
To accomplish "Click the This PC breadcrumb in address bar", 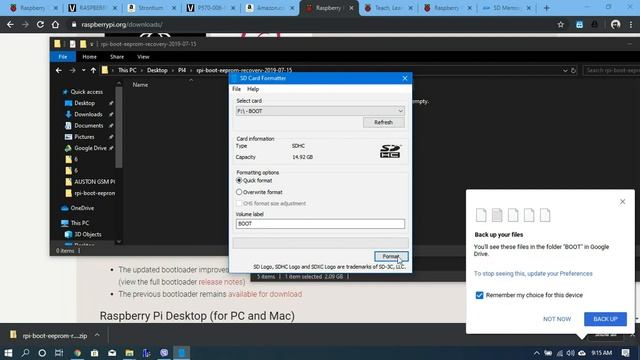I will tap(127, 70).
